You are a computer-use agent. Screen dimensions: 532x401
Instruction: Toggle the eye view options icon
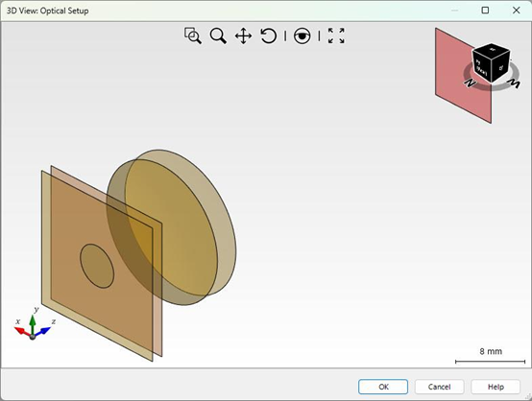point(302,35)
